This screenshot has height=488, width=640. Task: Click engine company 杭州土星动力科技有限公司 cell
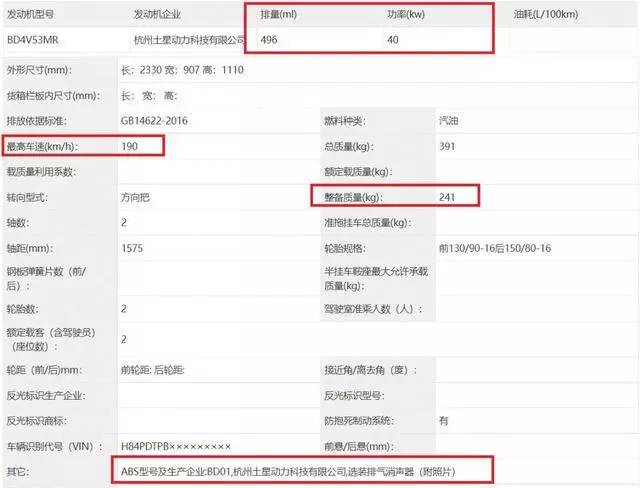click(189, 40)
